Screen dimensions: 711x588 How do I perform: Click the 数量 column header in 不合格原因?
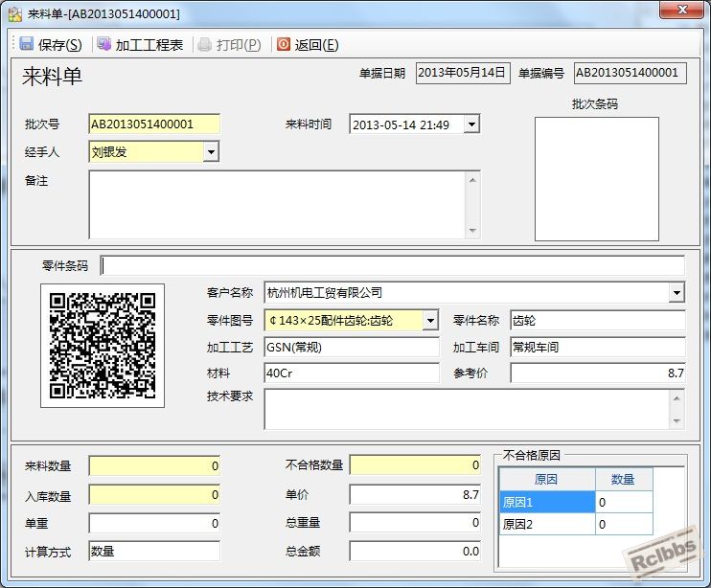tap(624, 479)
